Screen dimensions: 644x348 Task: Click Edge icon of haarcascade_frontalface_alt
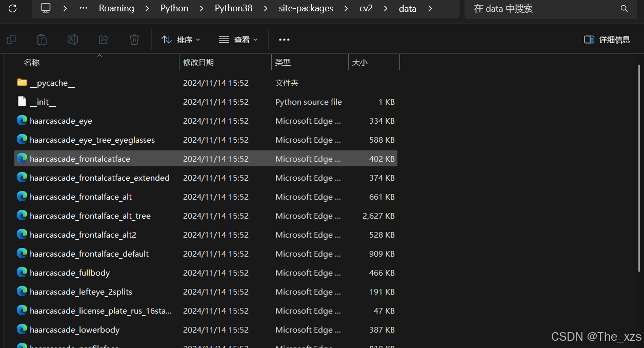[22, 197]
